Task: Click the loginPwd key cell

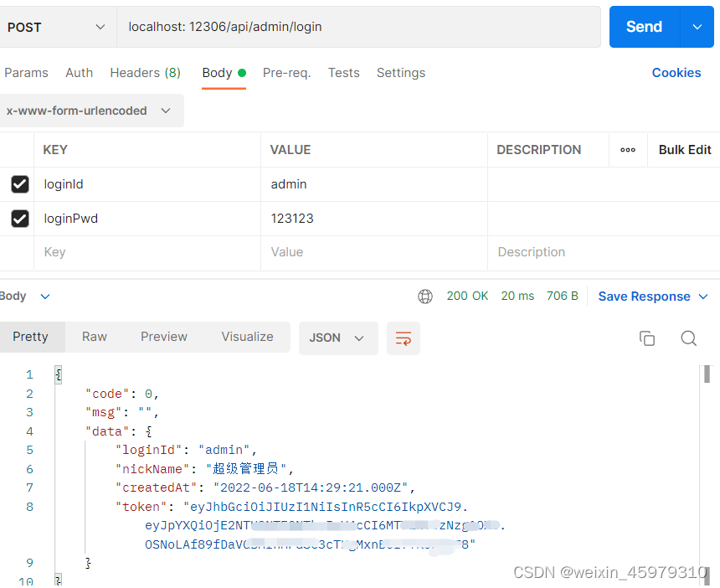Action: (x=147, y=219)
